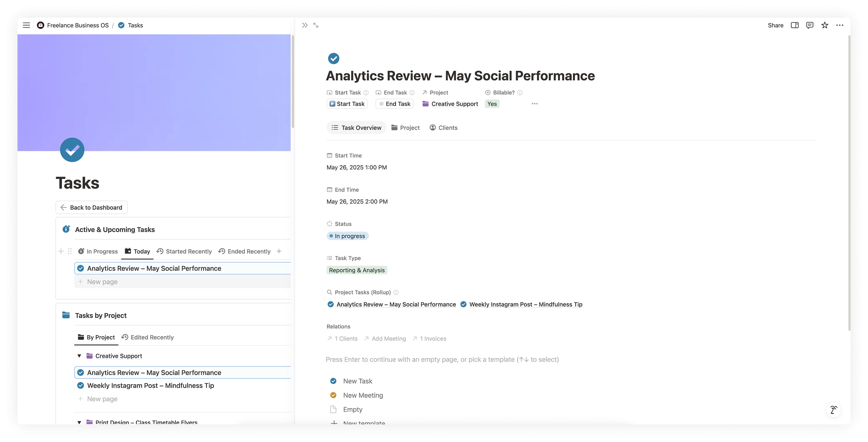Open the In progress status dropdown
868x442 pixels.
pyautogui.click(x=347, y=236)
